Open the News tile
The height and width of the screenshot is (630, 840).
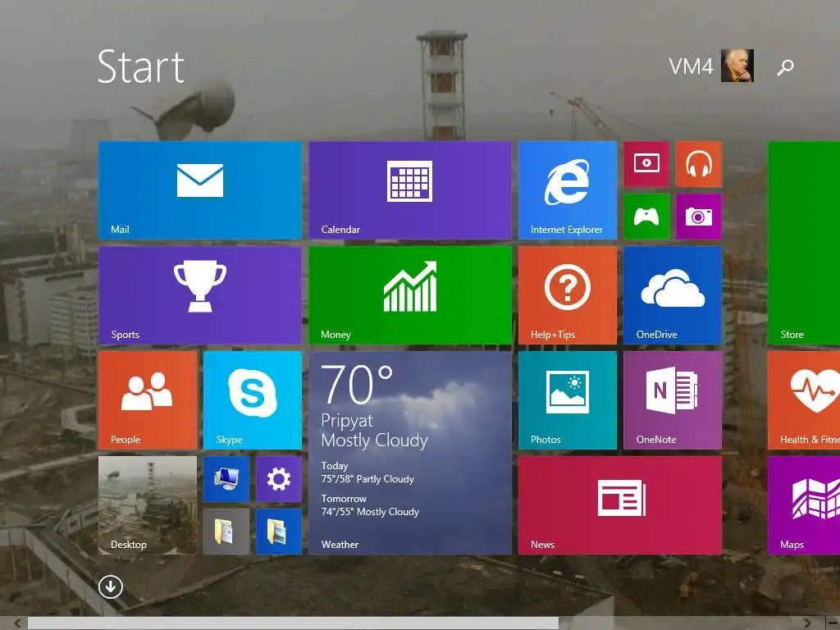coord(620,505)
